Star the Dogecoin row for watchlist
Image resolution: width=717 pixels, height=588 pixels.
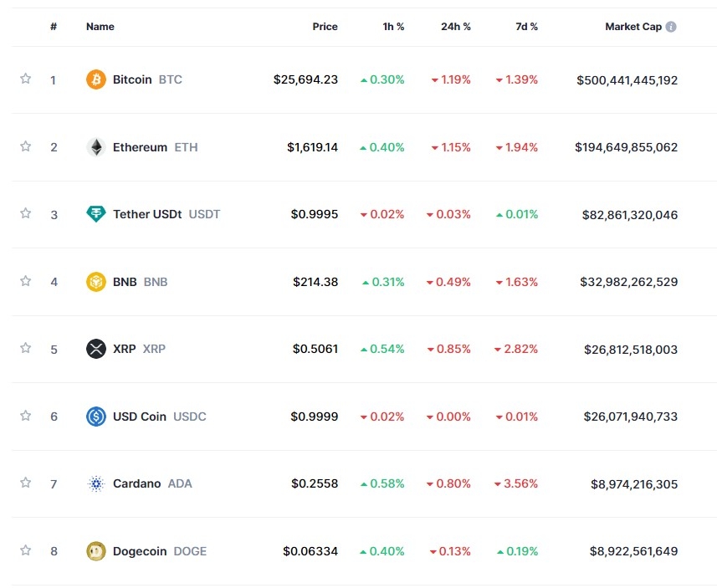coord(25,551)
